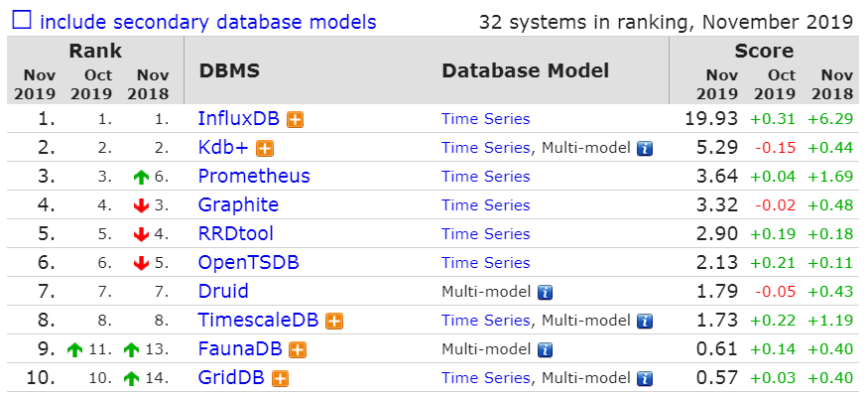
Task: Open the Prometheus DBMS link
Action: [254, 176]
